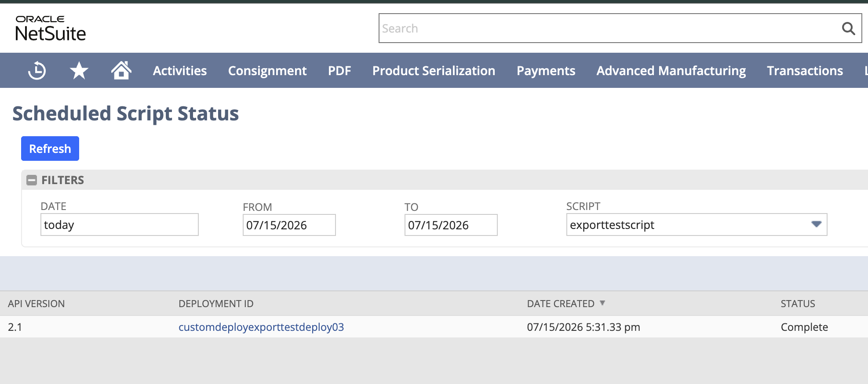The width and height of the screenshot is (868, 384).
Task: Open the Recent Records clock icon
Action: point(37,71)
